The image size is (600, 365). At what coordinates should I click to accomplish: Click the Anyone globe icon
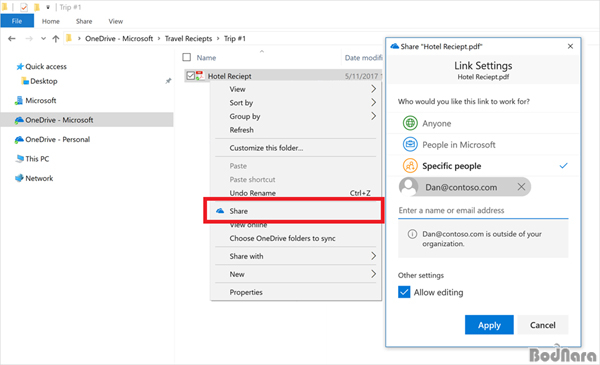(x=410, y=123)
